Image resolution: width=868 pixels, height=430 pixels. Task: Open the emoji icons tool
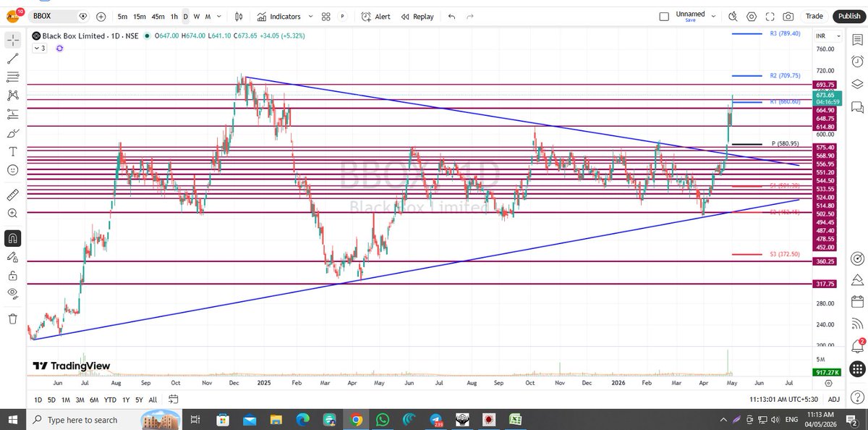[13, 170]
